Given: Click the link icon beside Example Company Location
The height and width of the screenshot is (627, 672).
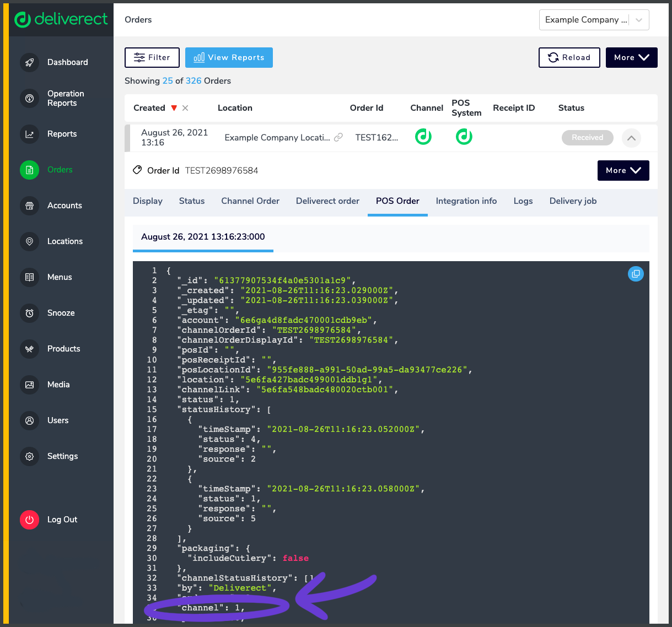Looking at the screenshot, I should click(x=338, y=137).
